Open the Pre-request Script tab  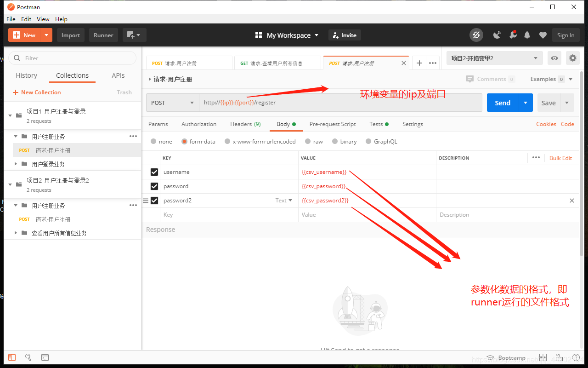point(333,124)
